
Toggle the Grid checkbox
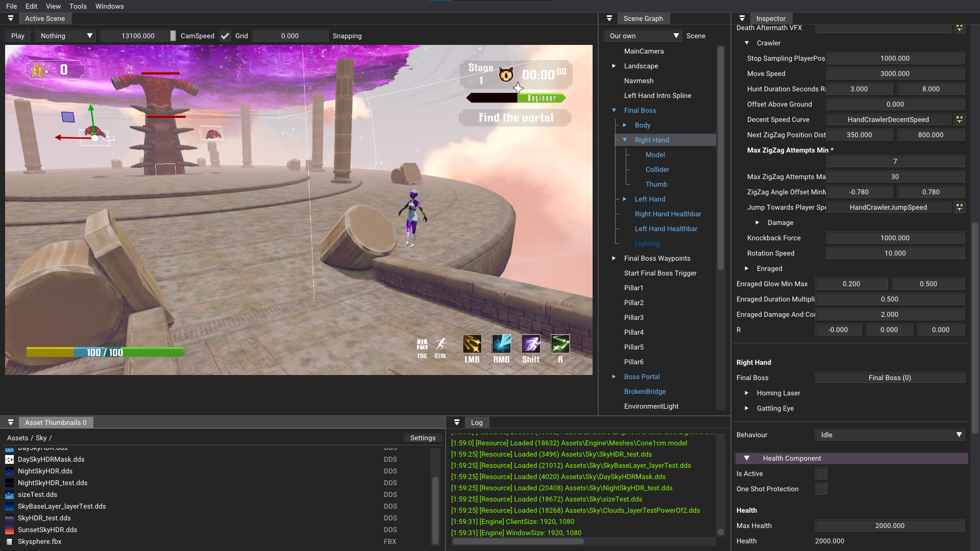(225, 36)
